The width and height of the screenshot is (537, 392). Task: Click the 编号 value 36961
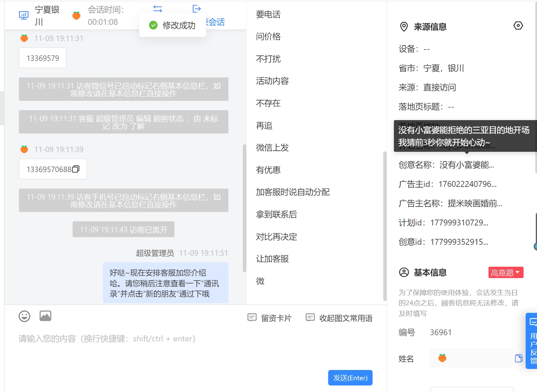coord(441,332)
